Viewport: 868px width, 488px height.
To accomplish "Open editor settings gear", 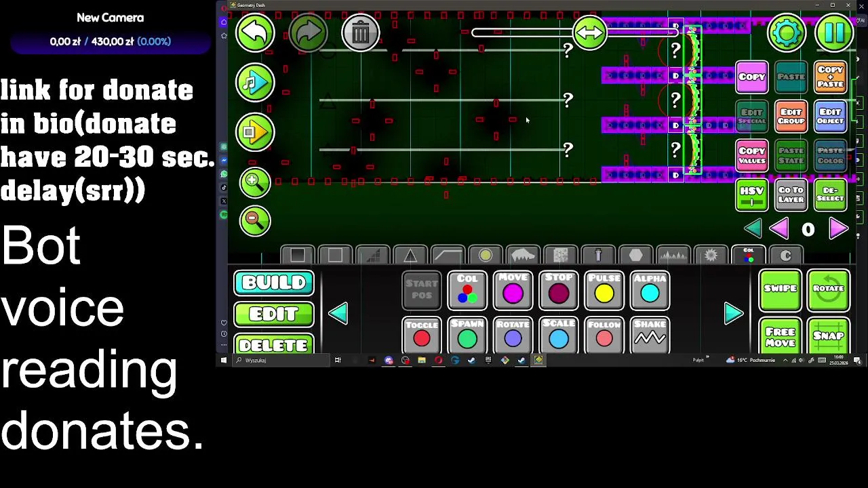I will point(787,32).
